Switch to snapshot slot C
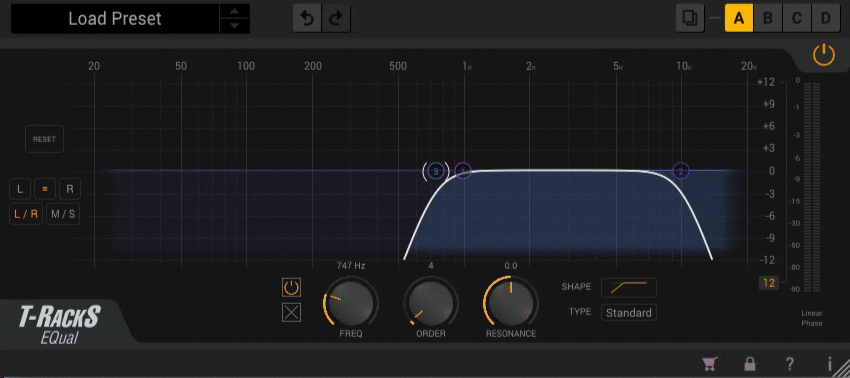This screenshot has height=378, width=850. 796,18
